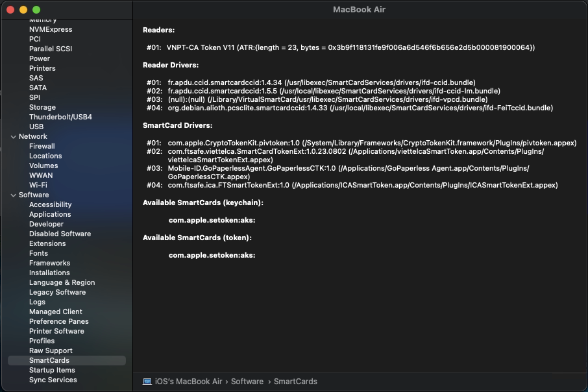The image size is (588, 392).
Task: Open Accessibility under Software
Action: coord(50,205)
